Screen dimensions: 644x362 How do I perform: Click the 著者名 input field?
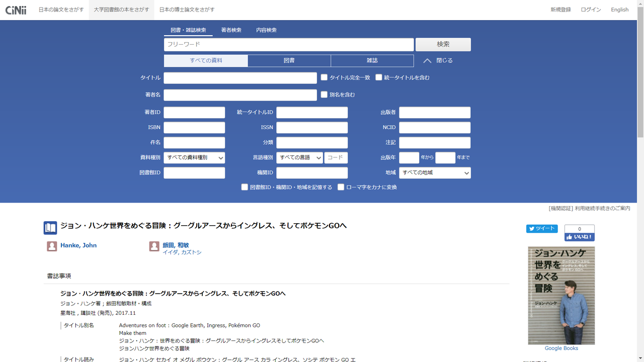[x=240, y=95]
